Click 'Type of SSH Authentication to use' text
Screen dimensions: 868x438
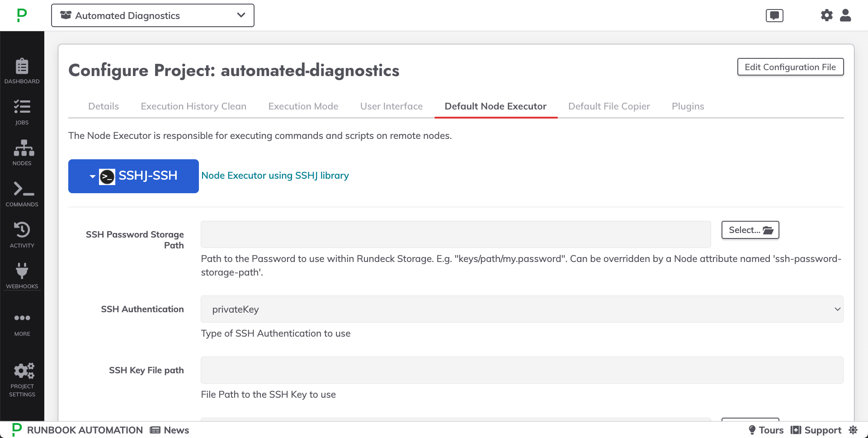point(275,333)
